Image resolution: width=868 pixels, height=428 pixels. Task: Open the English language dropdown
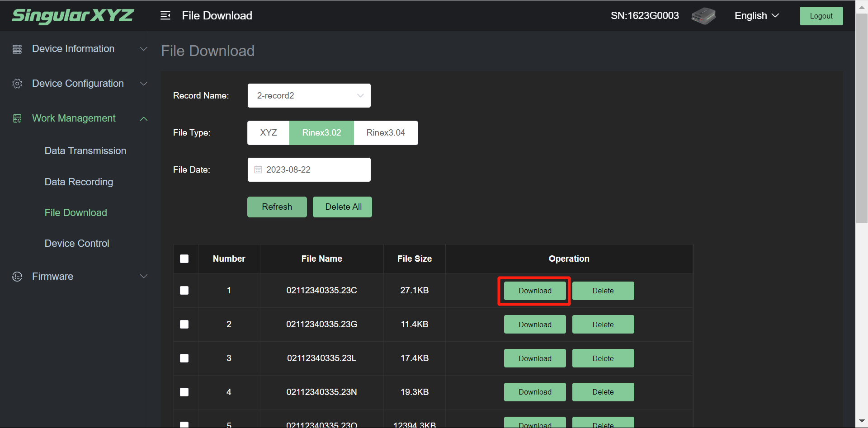(756, 16)
